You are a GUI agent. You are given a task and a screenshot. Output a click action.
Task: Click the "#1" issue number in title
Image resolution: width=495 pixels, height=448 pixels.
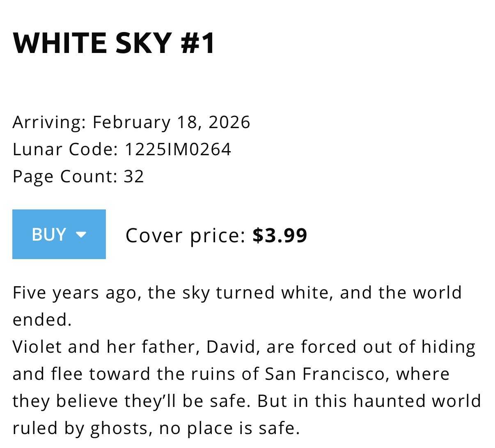pos(198,43)
